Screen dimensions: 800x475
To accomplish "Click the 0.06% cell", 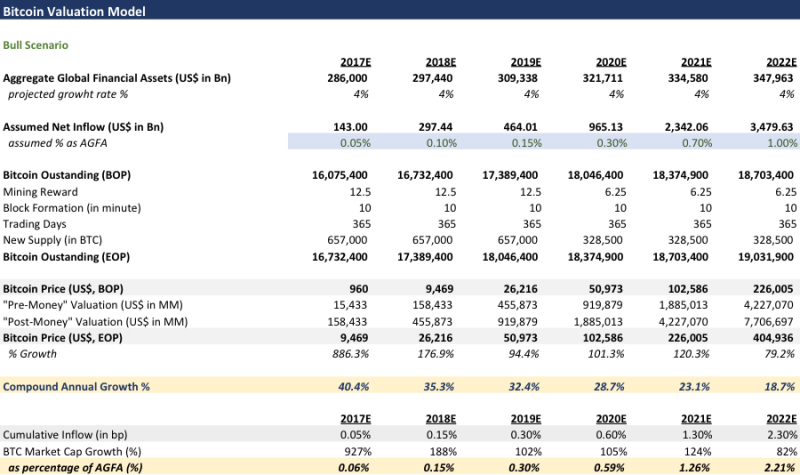I will [354, 467].
